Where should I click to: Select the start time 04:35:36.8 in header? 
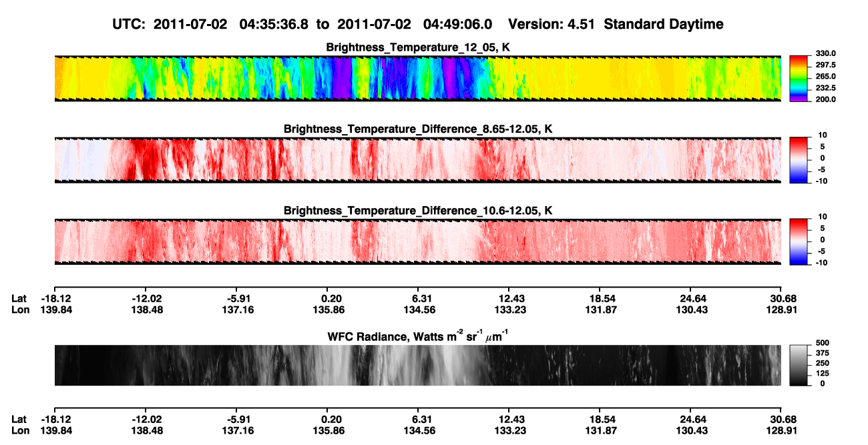[274, 24]
